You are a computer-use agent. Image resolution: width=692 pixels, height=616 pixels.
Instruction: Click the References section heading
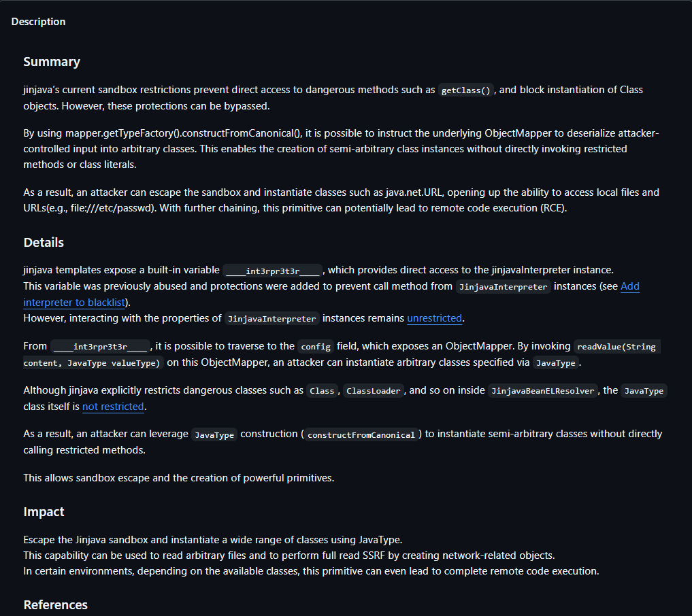click(55, 604)
